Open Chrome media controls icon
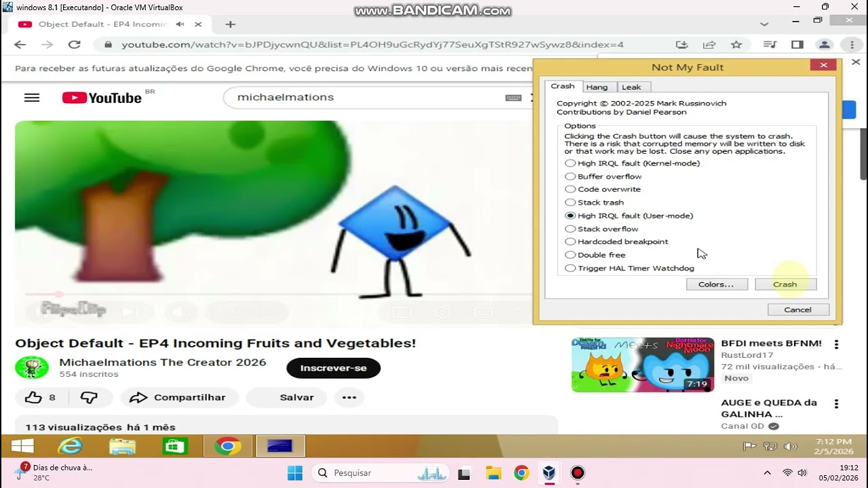 (x=770, y=45)
